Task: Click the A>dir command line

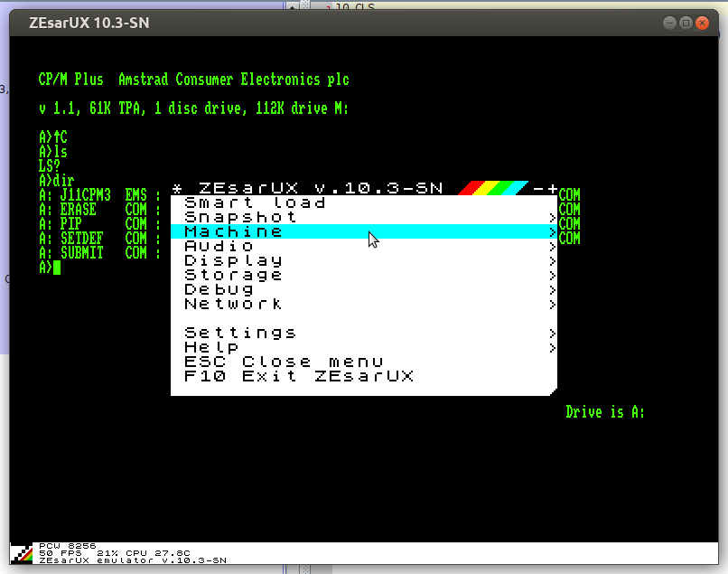Action: [x=57, y=180]
